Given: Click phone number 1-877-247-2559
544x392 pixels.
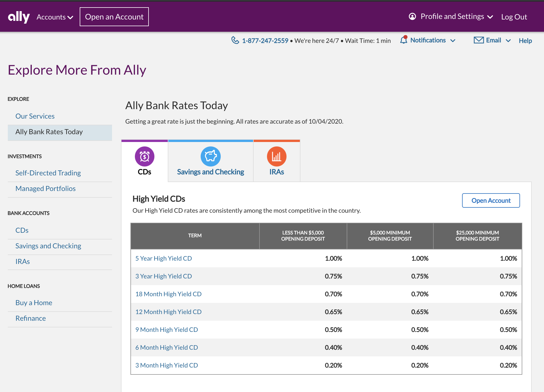Looking at the screenshot, I should (x=265, y=41).
